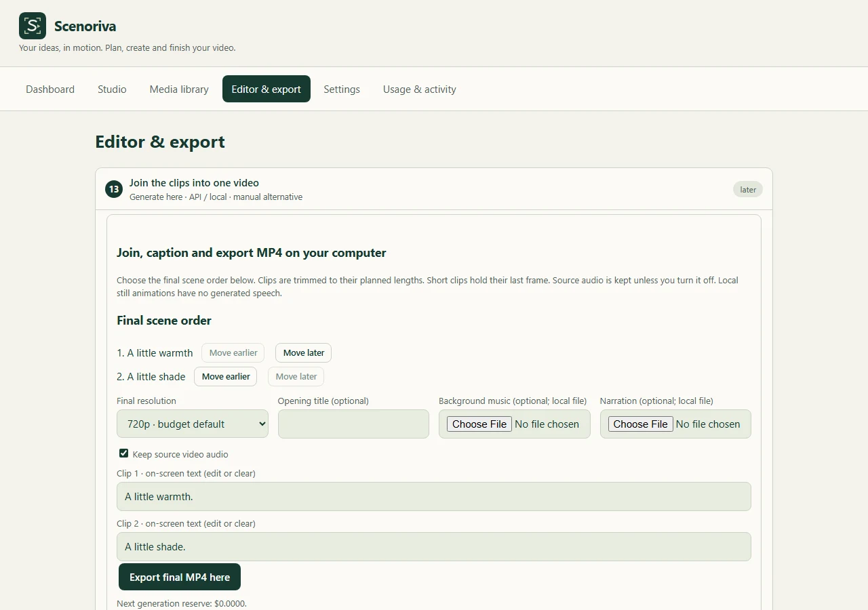Move 'A little shade' scene earlier
868x610 pixels.
coord(226,376)
